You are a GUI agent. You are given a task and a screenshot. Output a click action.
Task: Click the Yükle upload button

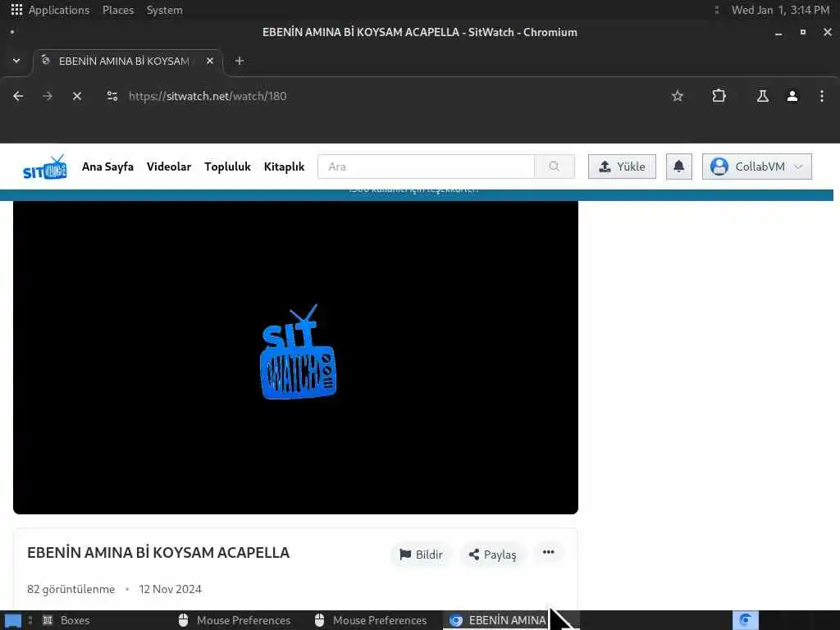tap(622, 167)
